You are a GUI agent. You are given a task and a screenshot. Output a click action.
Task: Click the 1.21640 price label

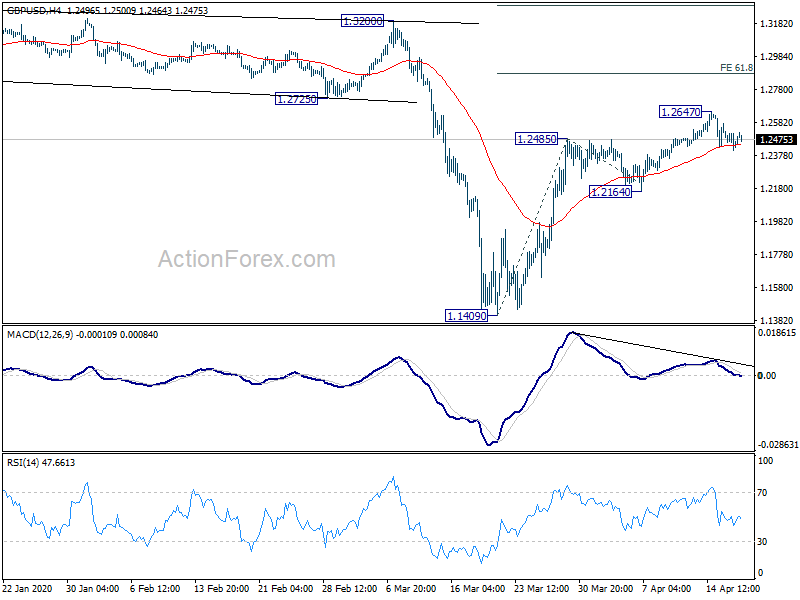pyautogui.click(x=611, y=192)
